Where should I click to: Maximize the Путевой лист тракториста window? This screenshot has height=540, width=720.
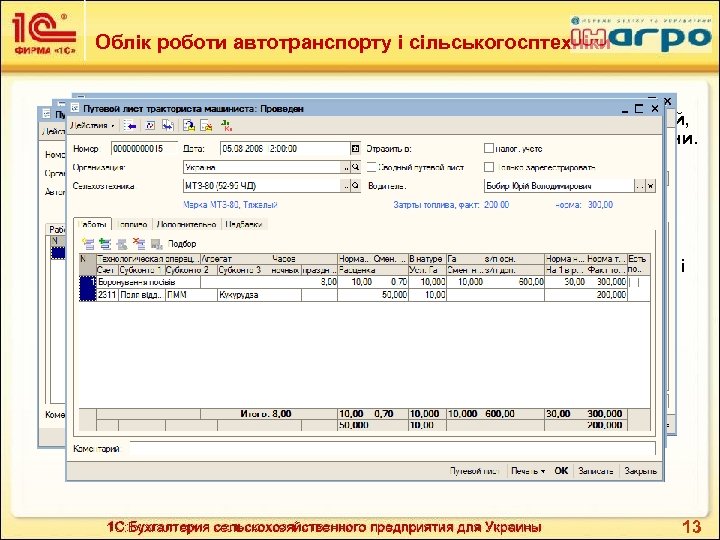(x=639, y=109)
